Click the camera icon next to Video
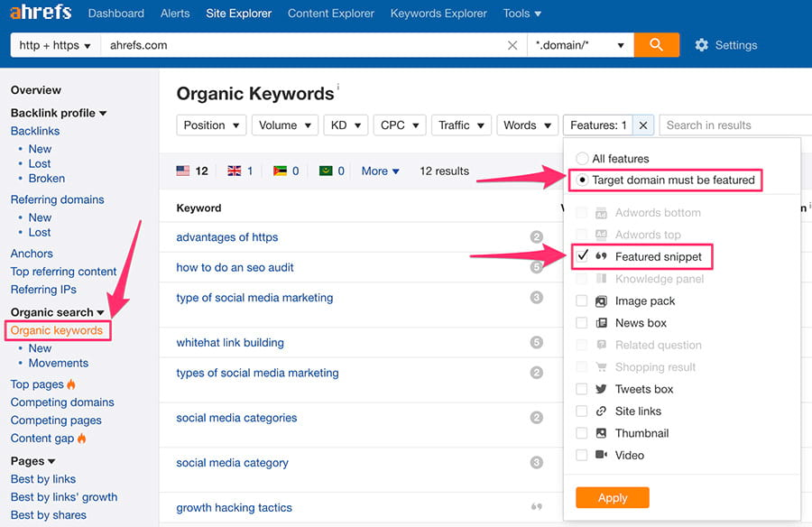Image resolution: width=812 pixels, height=527 pixels. tap(599, 456)
